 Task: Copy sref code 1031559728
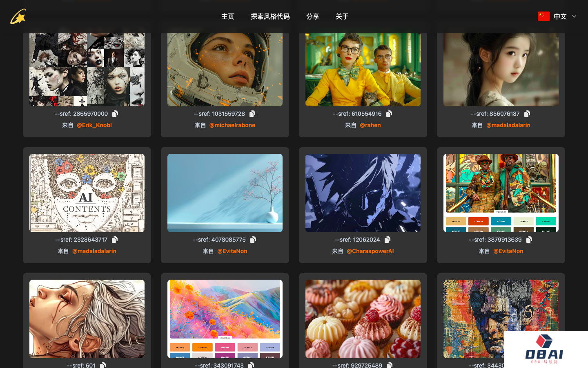point(252,114)
